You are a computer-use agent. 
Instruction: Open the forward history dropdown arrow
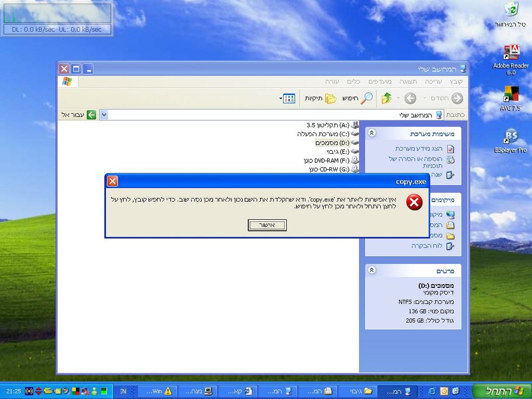pyautogui.click(x=398, y=98)
